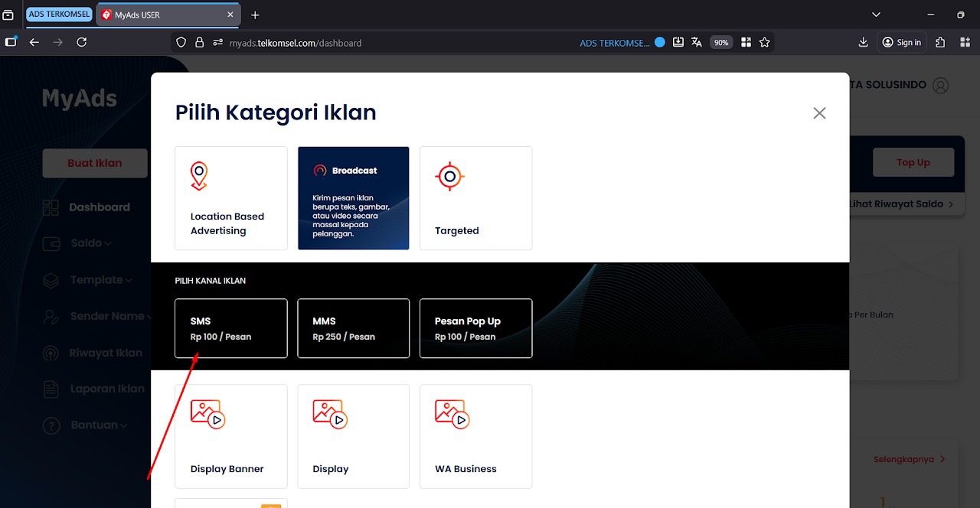This screenshot has height=508, width=980.
Task: Select the Display Banner channel icon
Action: 206,413
